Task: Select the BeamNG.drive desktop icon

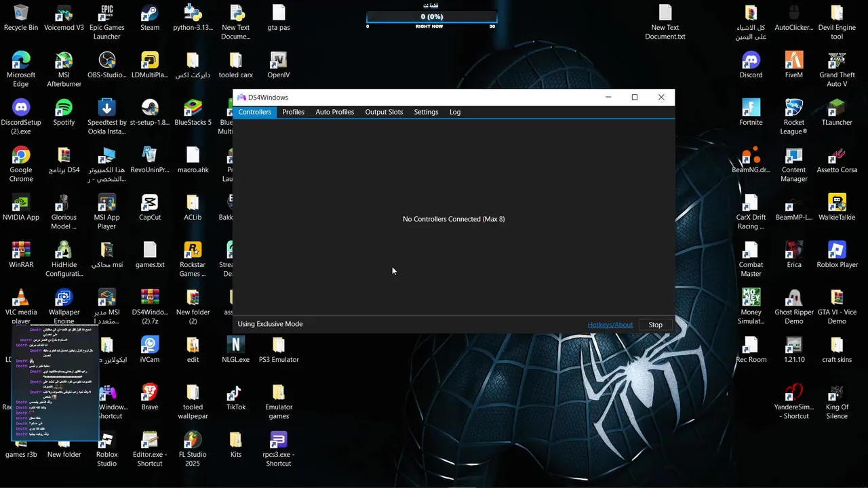Action: click(751, 161)
